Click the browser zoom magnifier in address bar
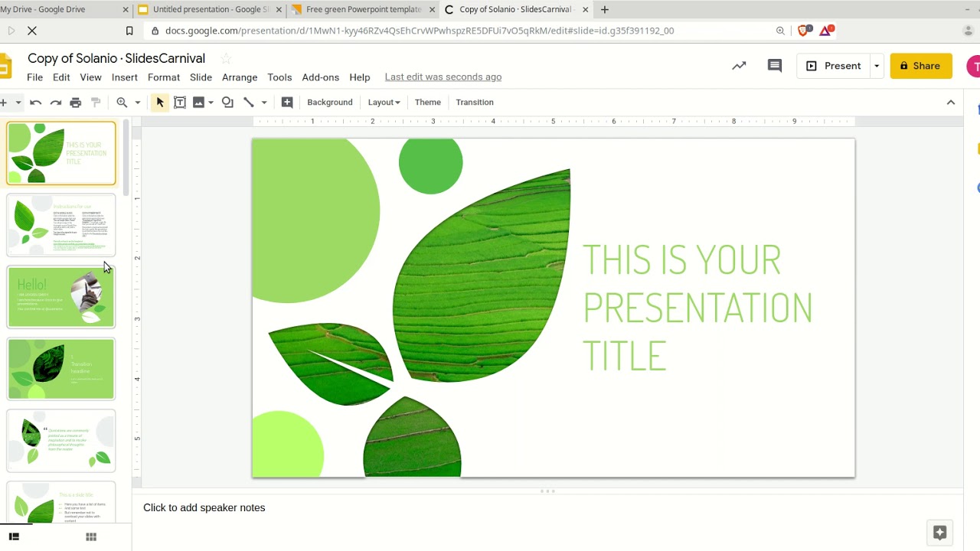Image resolution: width=980 pixels, height=551 pixels. 780,31
